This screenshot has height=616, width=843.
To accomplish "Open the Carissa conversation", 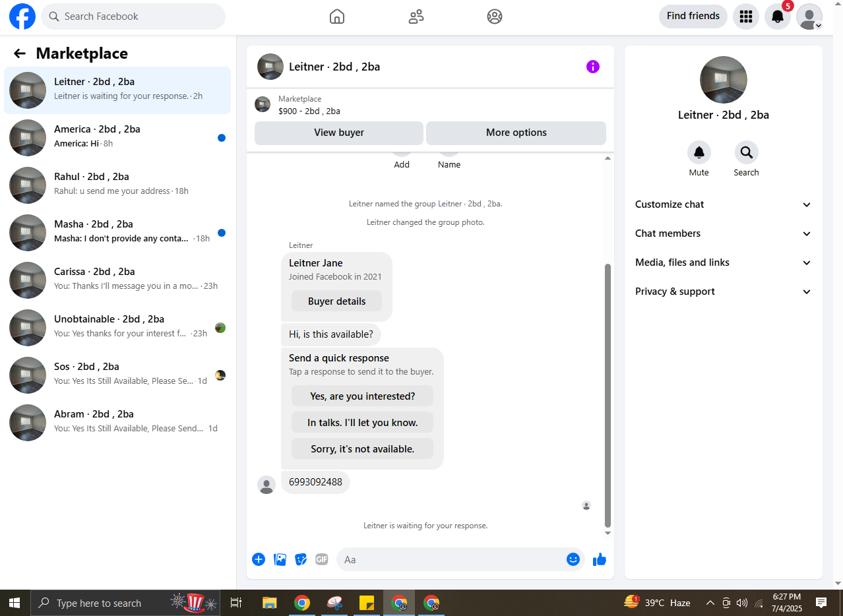I will coord(117,280).
